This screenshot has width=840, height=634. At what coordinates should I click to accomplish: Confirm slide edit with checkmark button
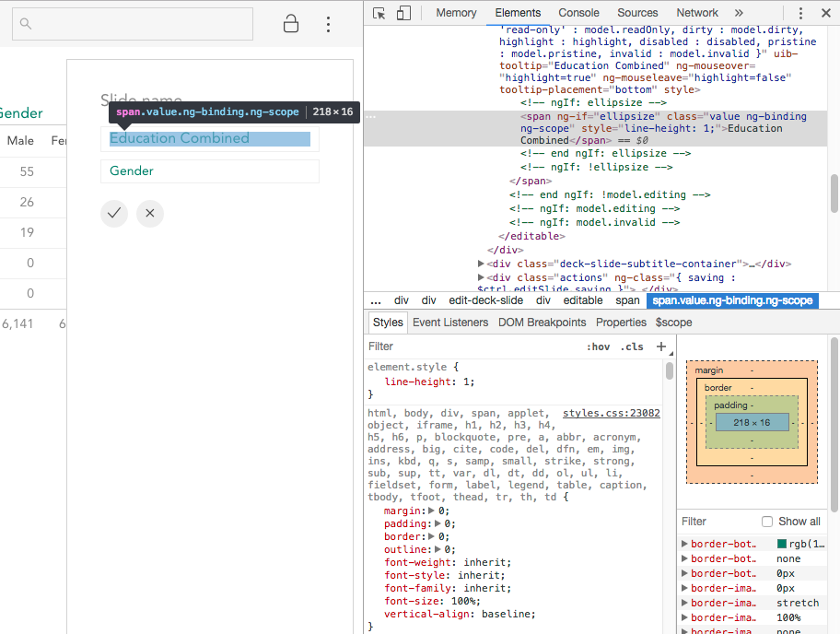tap(114, 213)
